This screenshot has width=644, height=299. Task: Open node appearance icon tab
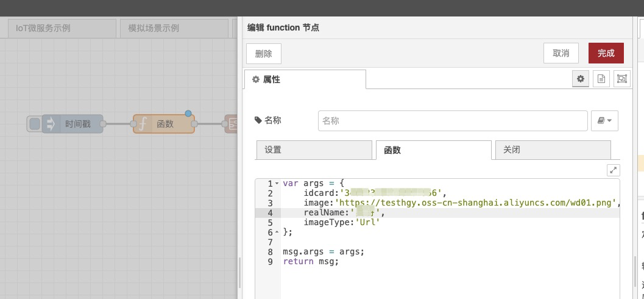(x=621, y=79)
